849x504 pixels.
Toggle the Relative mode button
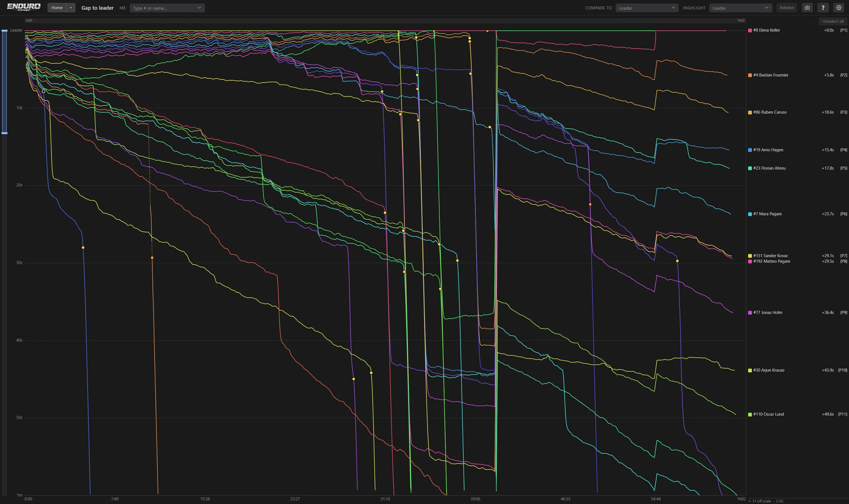[x=787, y=8]
